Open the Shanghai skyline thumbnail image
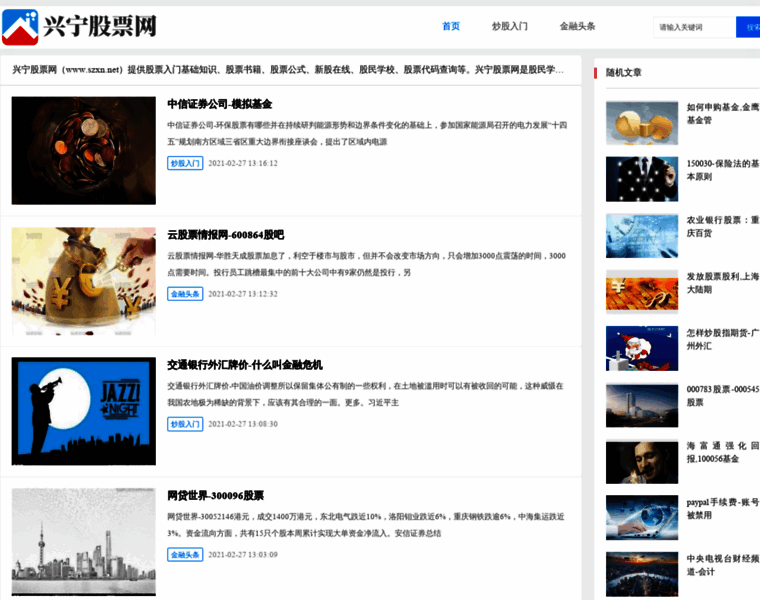The image size is (760, 600). (x=84, y=542)
